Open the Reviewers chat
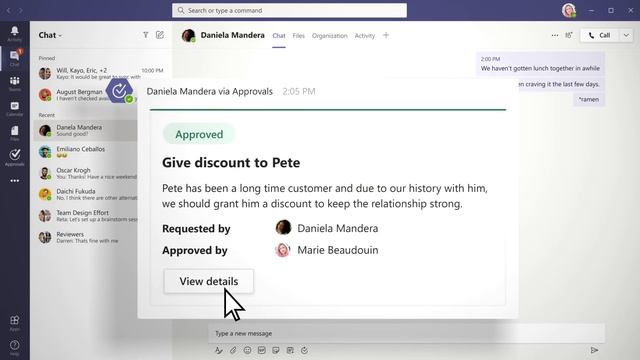Screen dimensions: 640x360 (86, 237)
